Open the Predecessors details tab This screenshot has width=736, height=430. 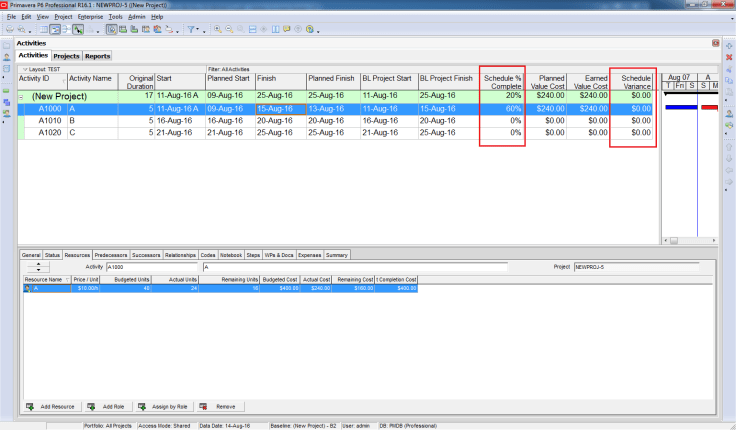coord(111,255)
